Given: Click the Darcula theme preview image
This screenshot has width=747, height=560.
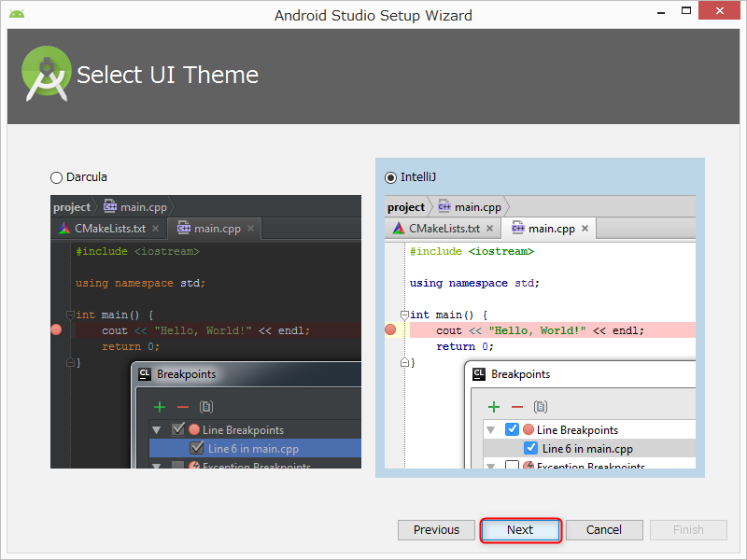Looking at the screenshot, I should tap(205, 332).
